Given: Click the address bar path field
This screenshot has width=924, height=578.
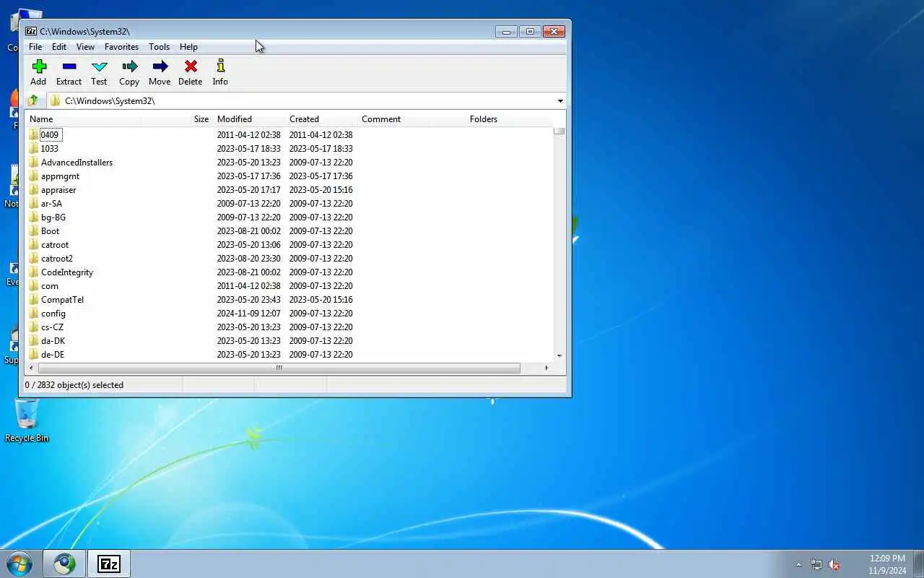Looking at the screenshot, I should (300, 100).
